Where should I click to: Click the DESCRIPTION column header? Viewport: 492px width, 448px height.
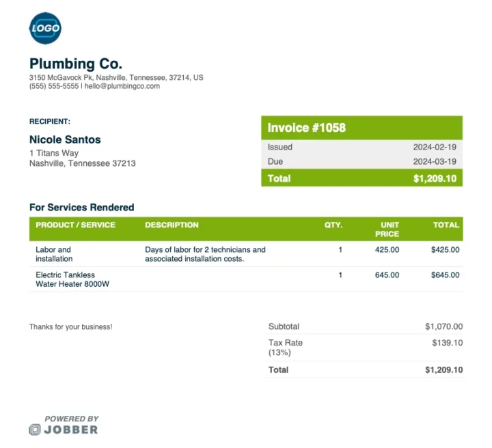click(172, 225)
